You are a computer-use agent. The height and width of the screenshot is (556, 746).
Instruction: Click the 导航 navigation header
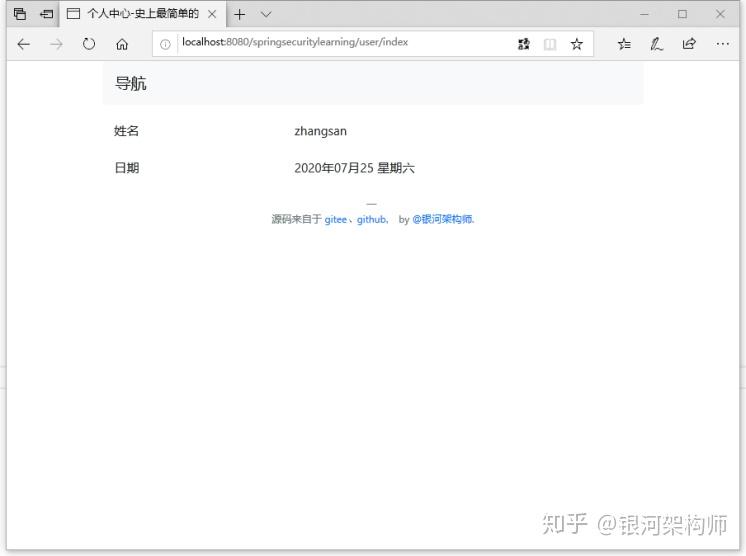pos(131,84)
